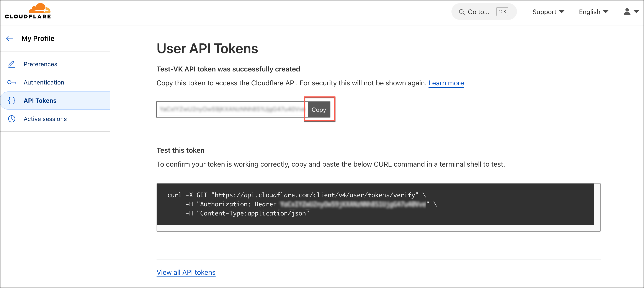This screenshot has width=644, height=288.
Task: Expand the account menu arrow
Action: pos(636,12)
